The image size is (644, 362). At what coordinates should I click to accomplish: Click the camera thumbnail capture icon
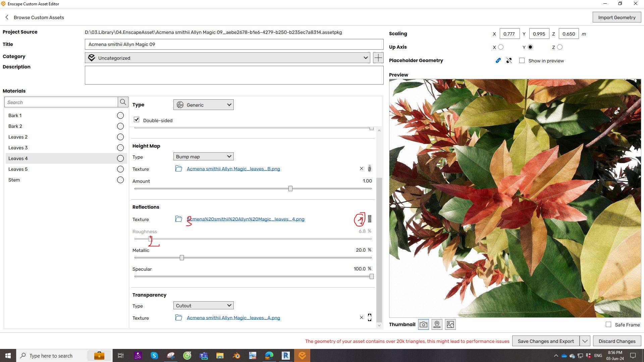click(423, 324)
